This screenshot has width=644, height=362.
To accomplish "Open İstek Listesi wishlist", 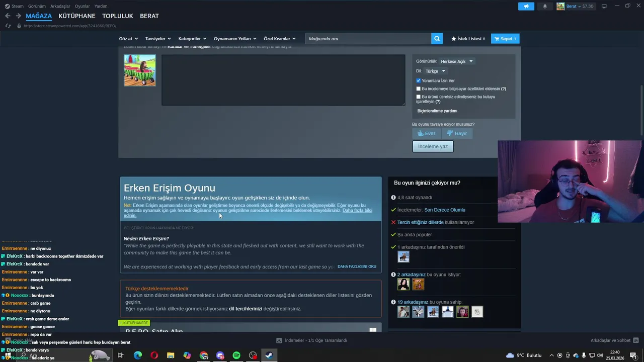I will point(468,39).
